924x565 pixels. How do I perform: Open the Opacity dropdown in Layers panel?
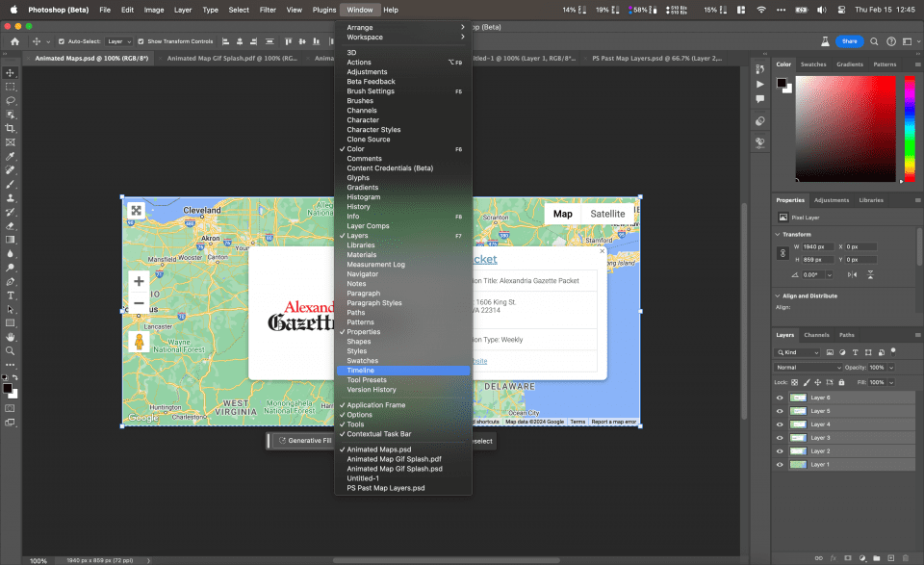point(891,368)
